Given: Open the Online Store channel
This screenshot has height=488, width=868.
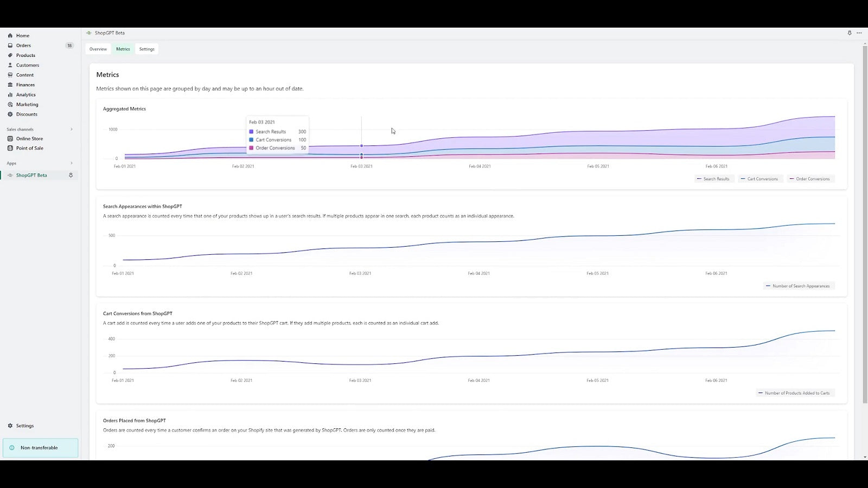Looking at the screenshot, I should [x=30, y=139].
